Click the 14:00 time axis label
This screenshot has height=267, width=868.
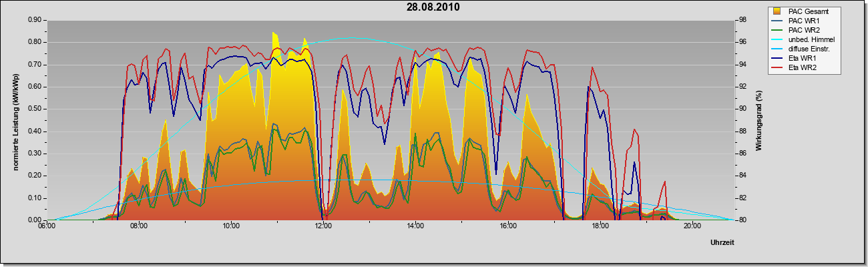coord(415,226)
